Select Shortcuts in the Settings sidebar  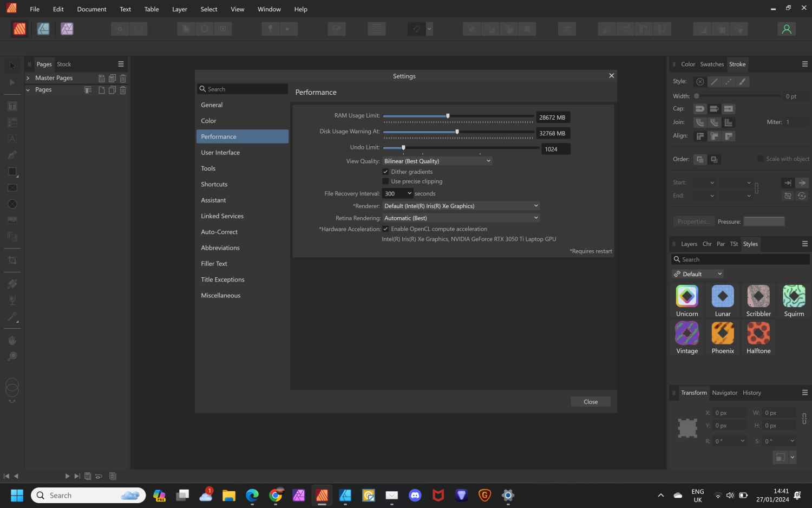coord(214,184)
